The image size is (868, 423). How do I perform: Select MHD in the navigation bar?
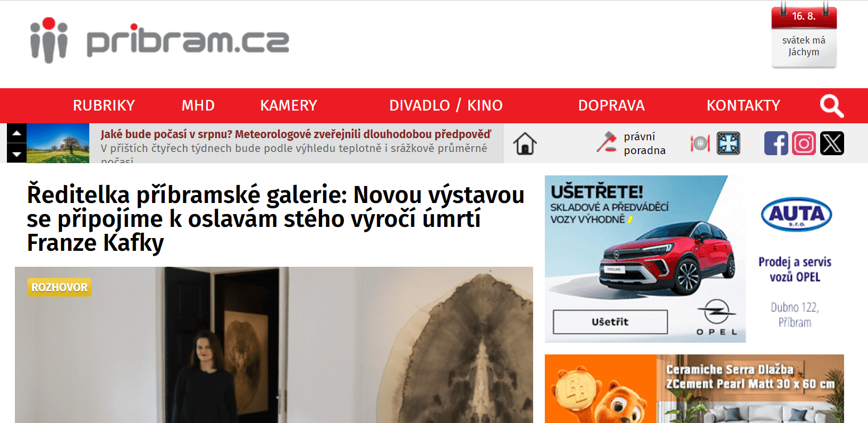[x=198, y=105]
